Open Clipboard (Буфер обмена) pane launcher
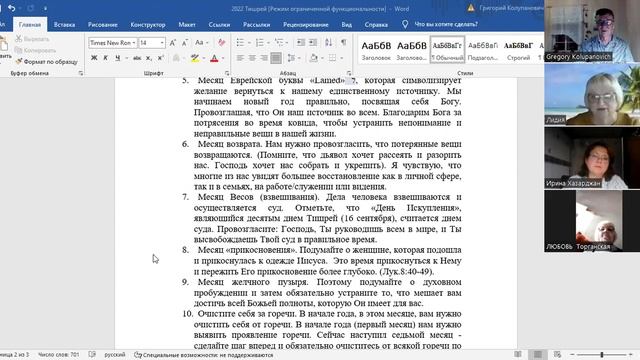Image resolution: width=640 pixels, height=360 pixels. (x=81, y=73)
